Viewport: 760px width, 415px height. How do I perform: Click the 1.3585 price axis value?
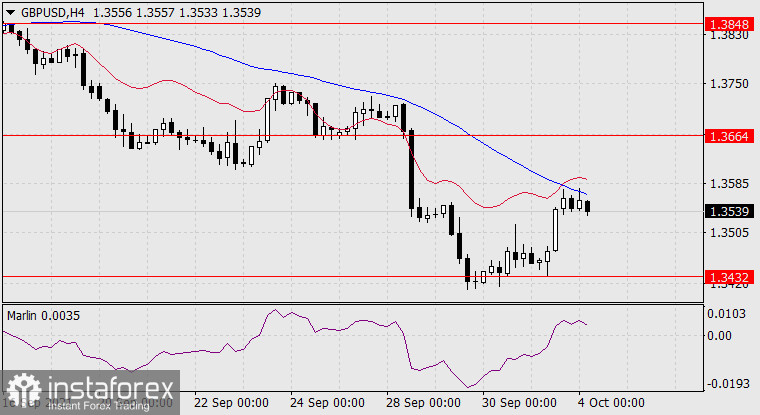pyautogui.click(x=726, y=184)
